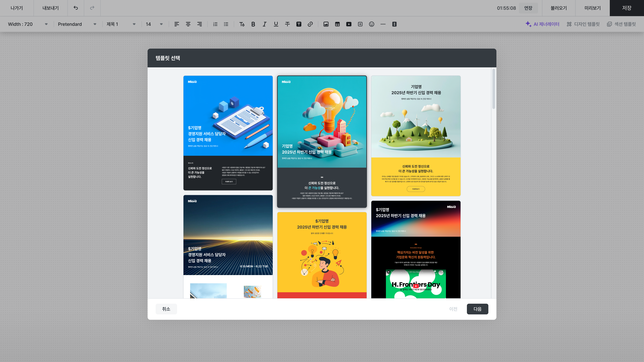
Task: Click the insert link icon
Action: [x=310, y=24]
